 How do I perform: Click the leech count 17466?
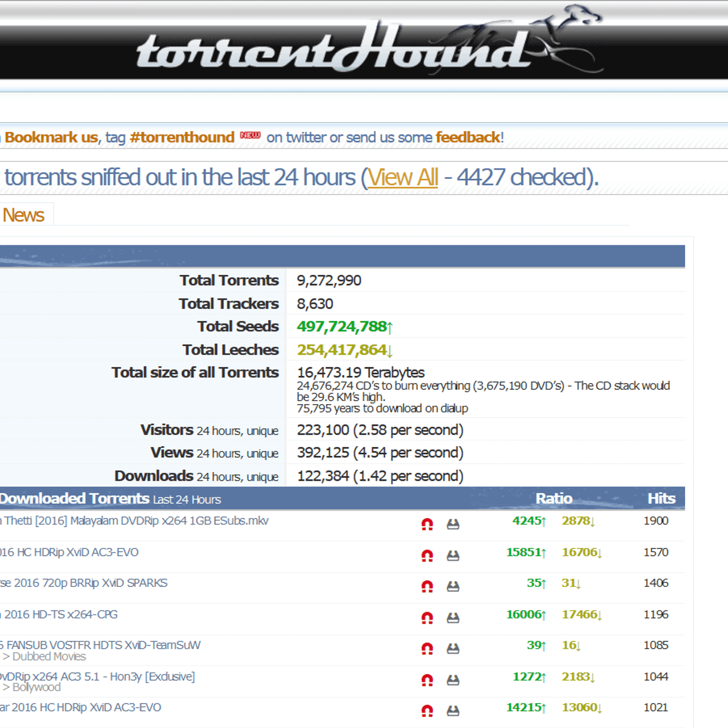click(581, 615)
